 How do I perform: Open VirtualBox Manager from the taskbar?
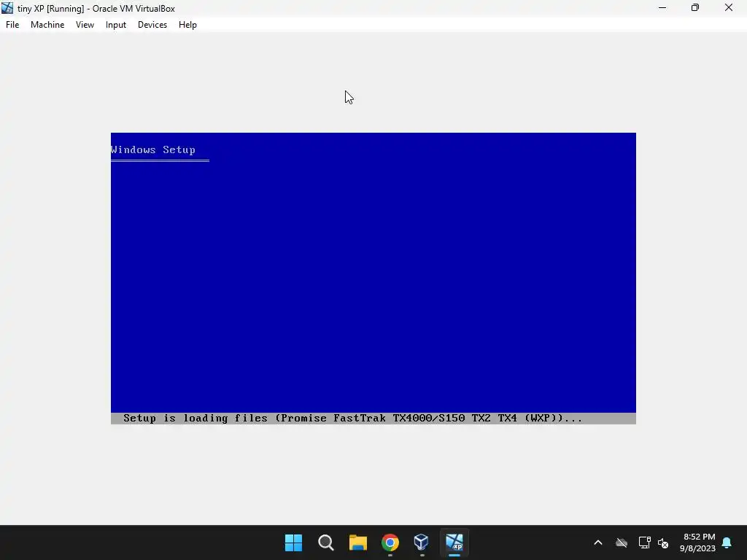(x=422, y=542)
